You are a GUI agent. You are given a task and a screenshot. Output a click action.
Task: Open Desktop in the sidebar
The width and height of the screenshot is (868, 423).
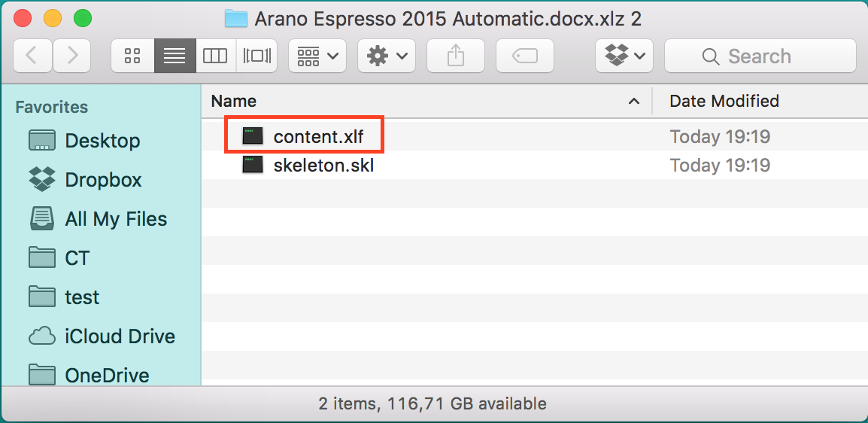tap(102, 141)
